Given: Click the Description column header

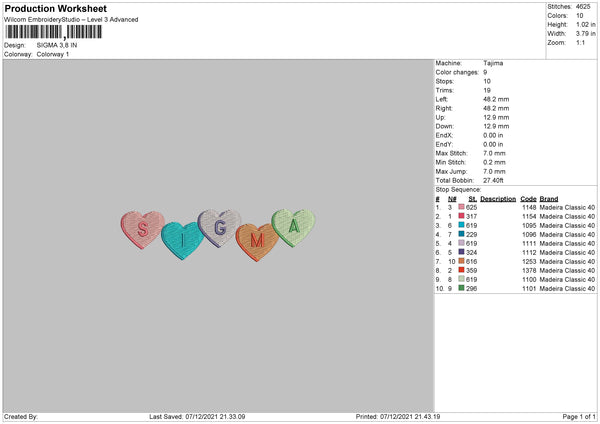Looking at the screenshot, I should [498, 199].
